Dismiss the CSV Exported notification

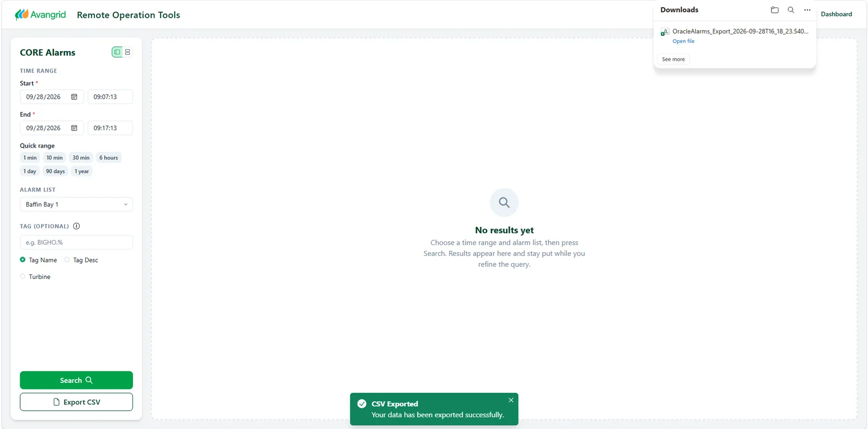(511, 400)
